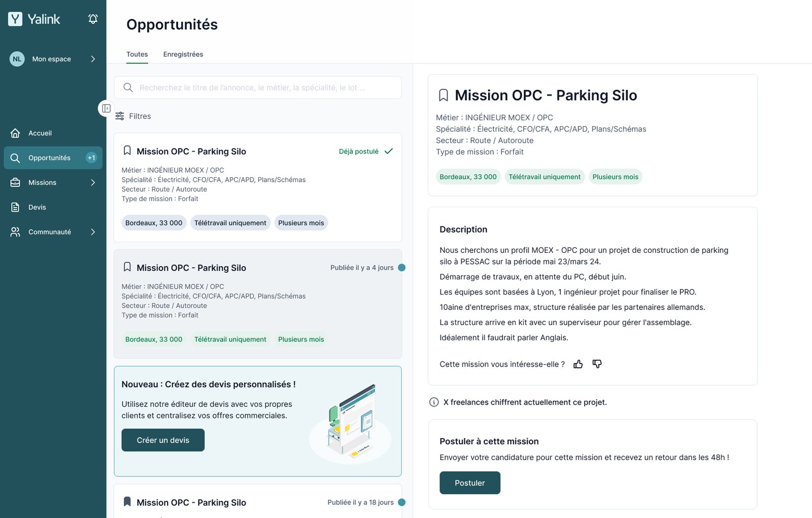
Task: Collapse the sidebar with the panel icon
Action: coord(106,108)
